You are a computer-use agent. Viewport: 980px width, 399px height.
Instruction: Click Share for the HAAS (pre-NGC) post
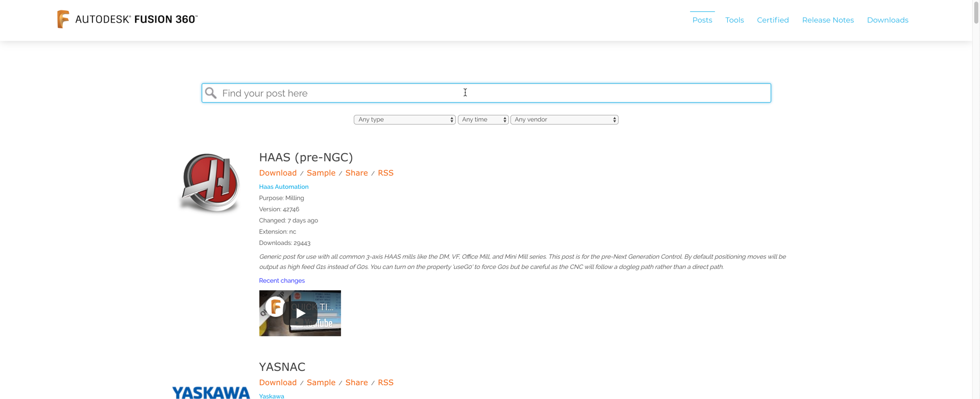(x=357, y=173)
